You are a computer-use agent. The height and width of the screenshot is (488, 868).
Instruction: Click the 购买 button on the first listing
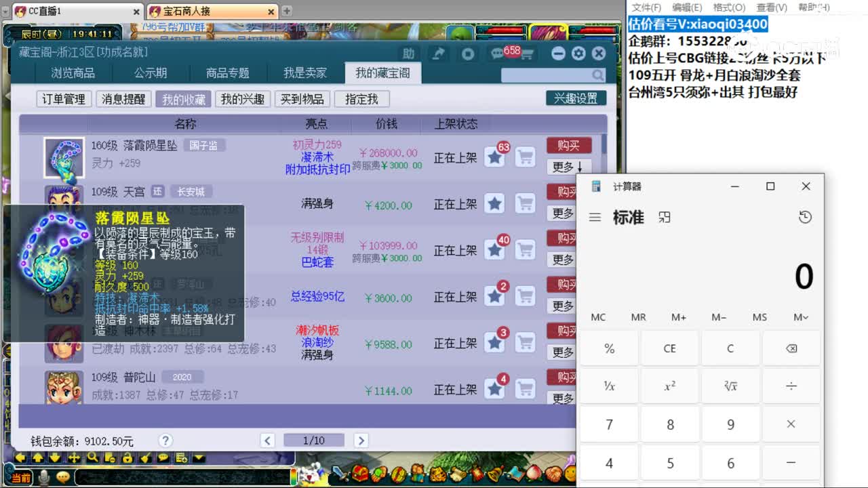pyautogui.click(x=570, y=146)
